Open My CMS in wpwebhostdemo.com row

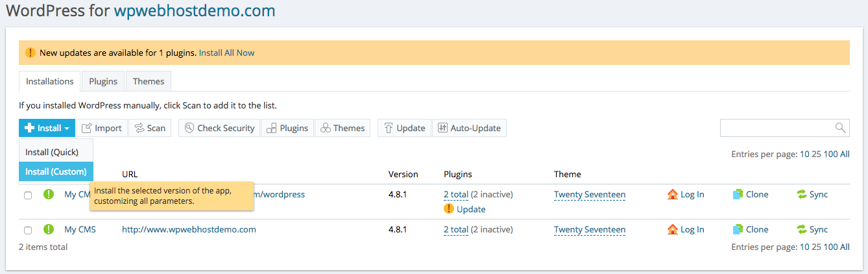point(80,229)
